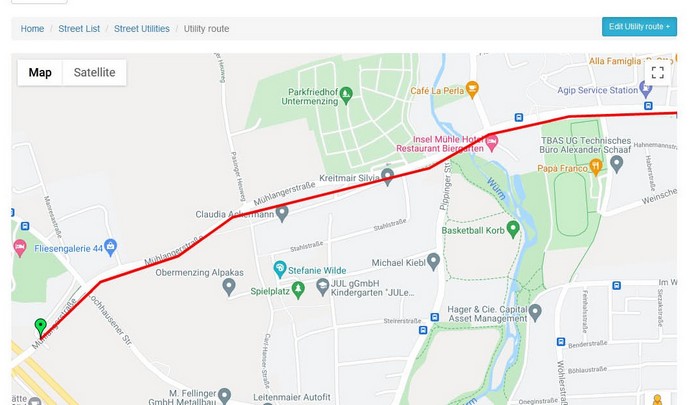Open Basketball Korb green marker
This screenshot has height=405, width=700.
click(x=513, y=230)
